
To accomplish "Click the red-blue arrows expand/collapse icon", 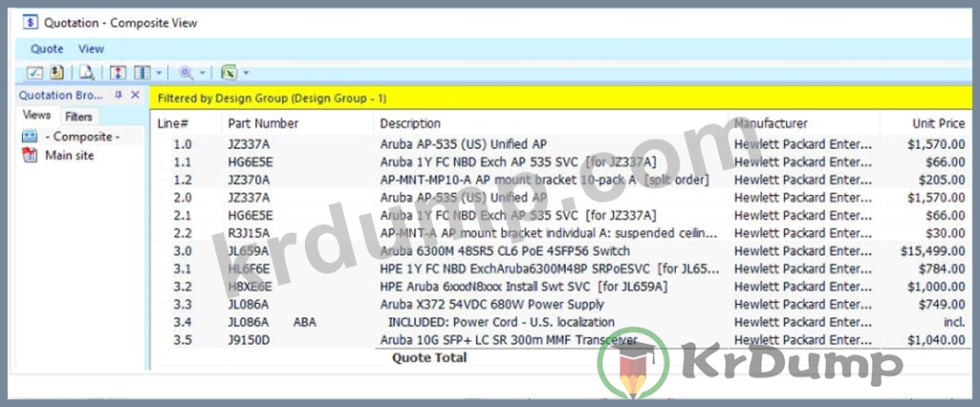I will [x=119, y=73].
